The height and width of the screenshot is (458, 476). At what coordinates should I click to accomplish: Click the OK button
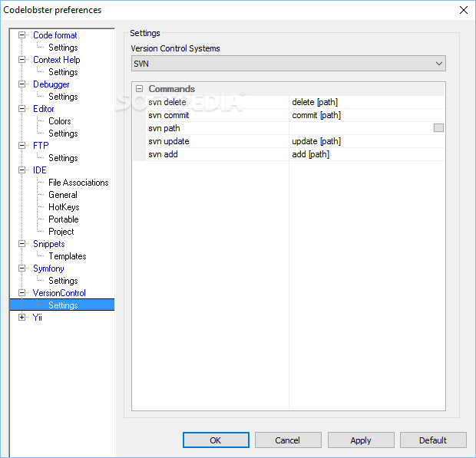216,440
